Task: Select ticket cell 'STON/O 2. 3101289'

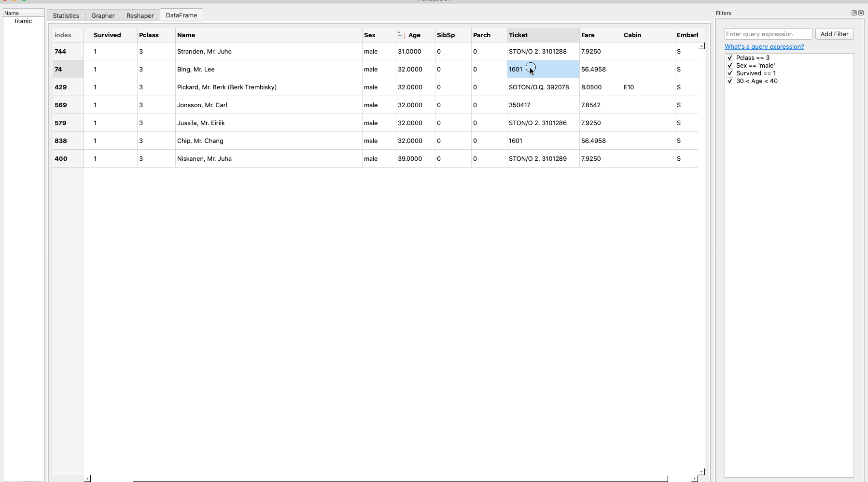Action: (x=543, y=158)
